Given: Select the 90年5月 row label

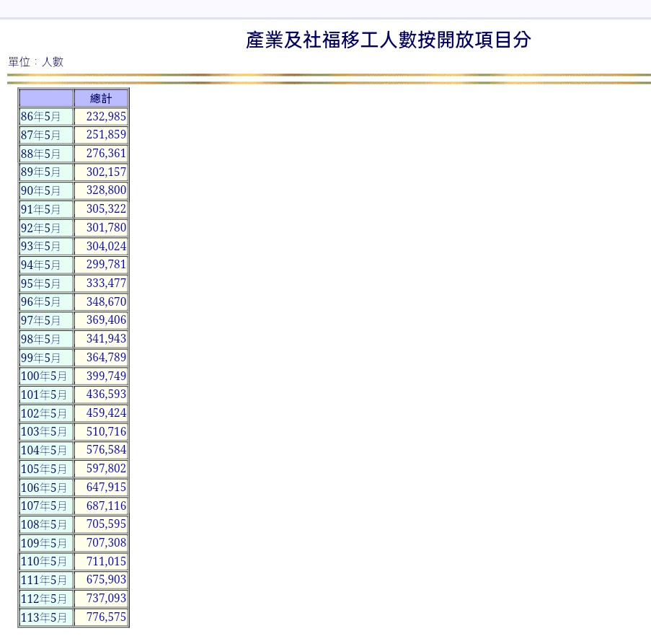Looking at the screenshot, I should coord(41,191).
